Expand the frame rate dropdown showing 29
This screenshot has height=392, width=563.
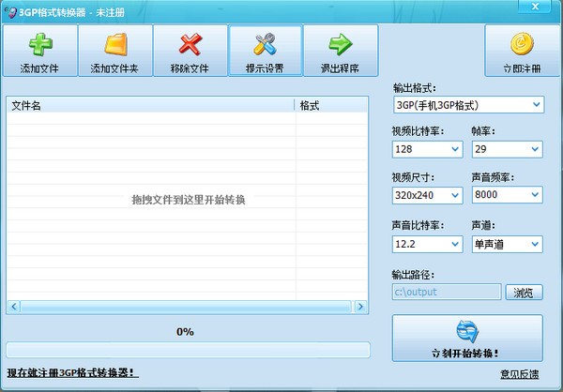click(x=507, y=149)
